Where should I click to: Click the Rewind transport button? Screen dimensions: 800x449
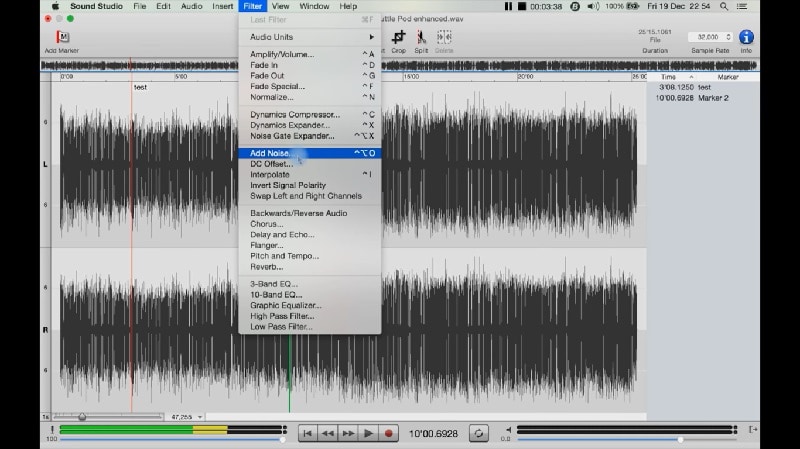point(328,433)
